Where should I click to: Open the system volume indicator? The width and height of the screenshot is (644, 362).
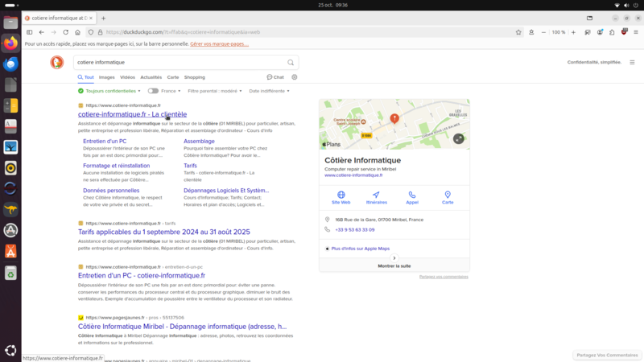click(x=626, y=6)
